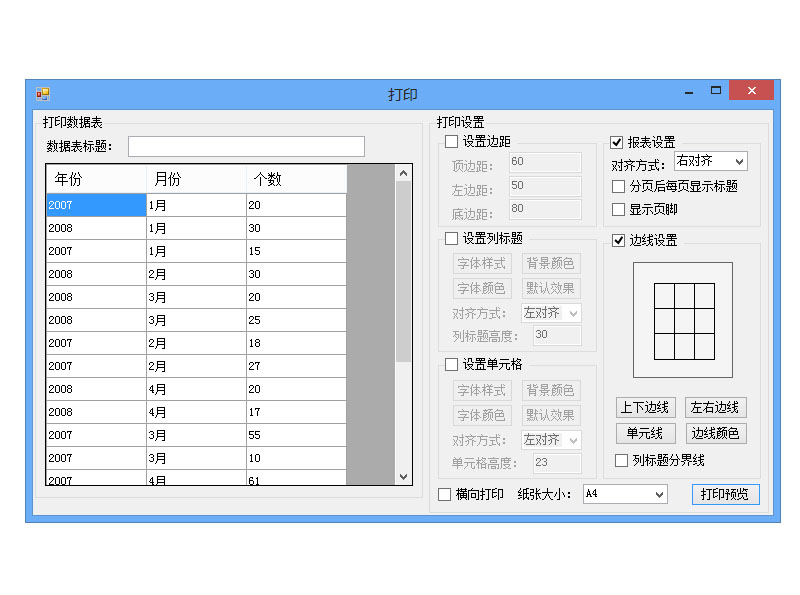Click the 左边距 field showing 50
Image resolution: width=800 pixels, height=595 pixels.
[x=545, y=186]
